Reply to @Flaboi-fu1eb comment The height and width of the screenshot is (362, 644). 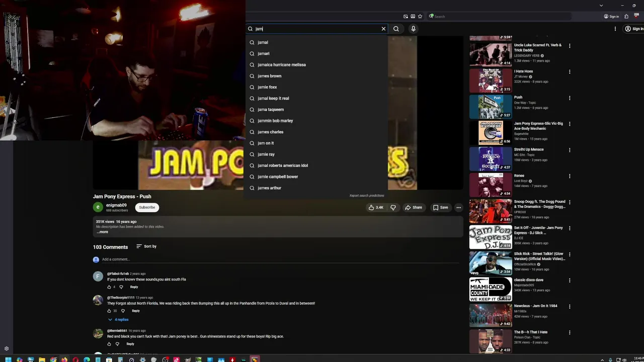[134, 287]
